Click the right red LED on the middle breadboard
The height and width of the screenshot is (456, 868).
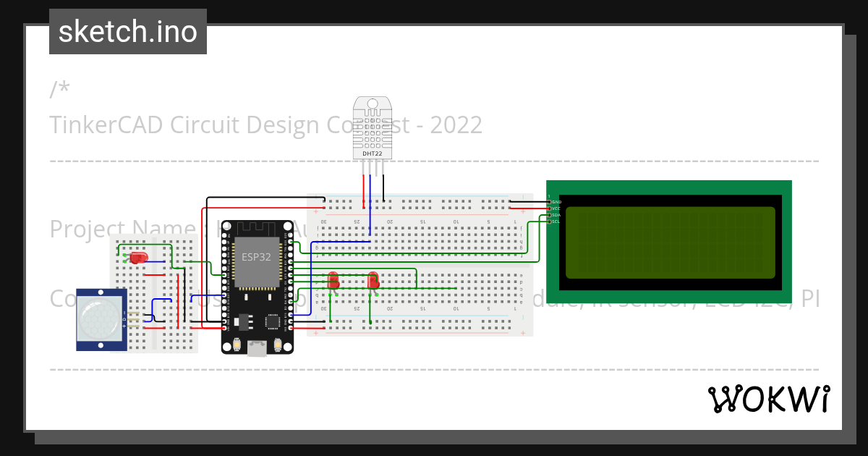click(x=374, y=281)
